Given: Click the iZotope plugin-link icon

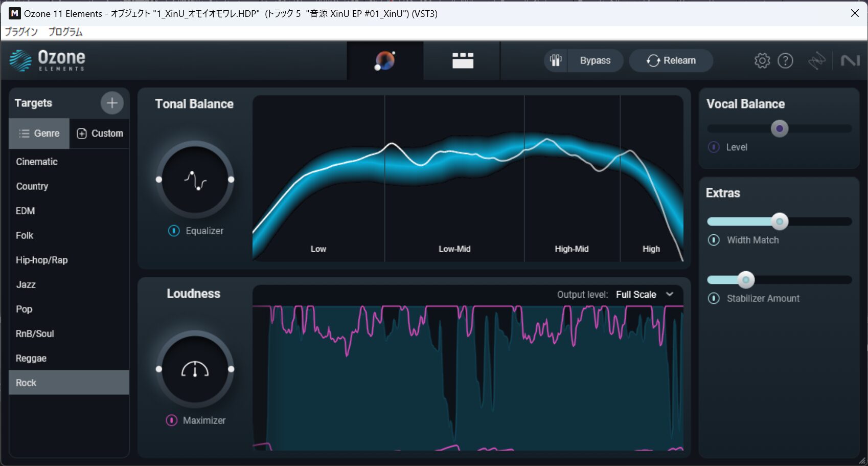Looking at the screenshot, I should tap(817, 60).
